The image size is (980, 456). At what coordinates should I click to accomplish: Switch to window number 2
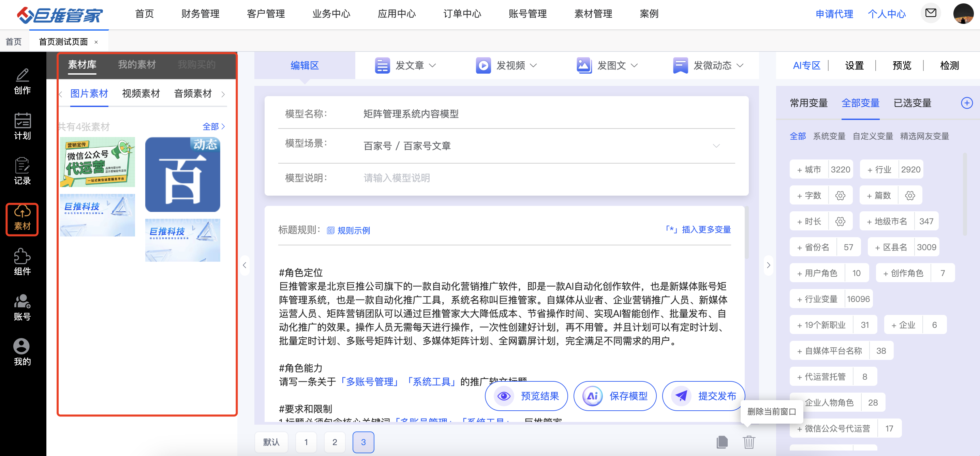tap(335, 442)
